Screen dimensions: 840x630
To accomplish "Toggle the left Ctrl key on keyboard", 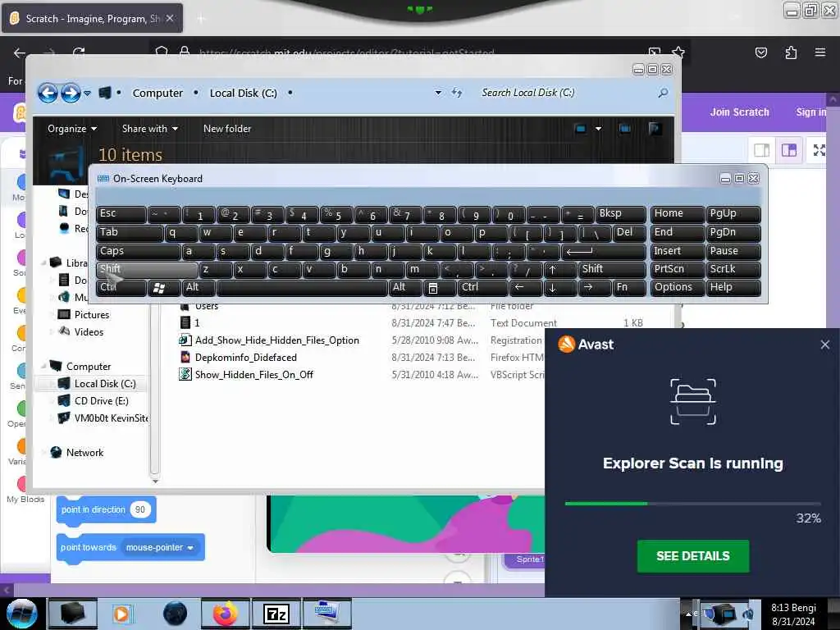I will [x=121, y=288].
